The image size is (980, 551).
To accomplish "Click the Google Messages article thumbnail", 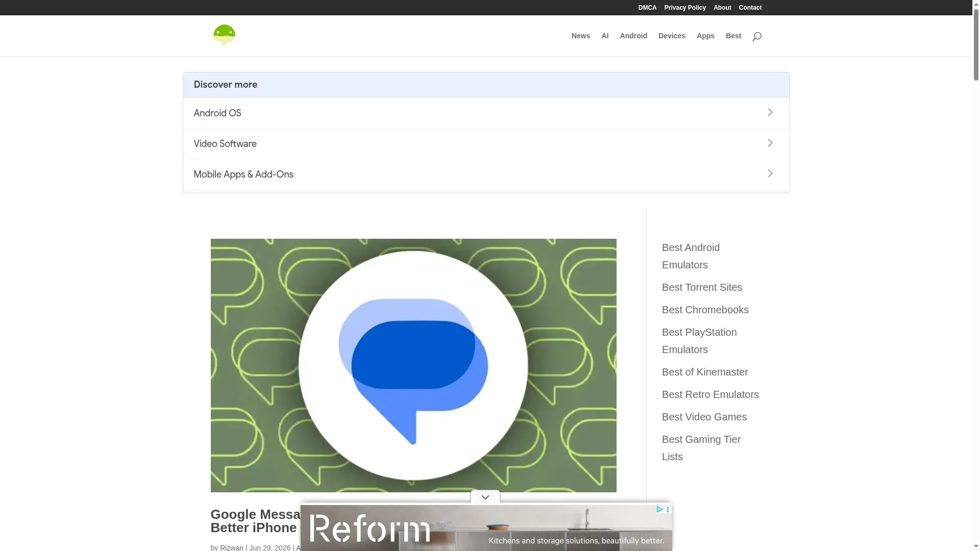I will click(x=413, y=365).
